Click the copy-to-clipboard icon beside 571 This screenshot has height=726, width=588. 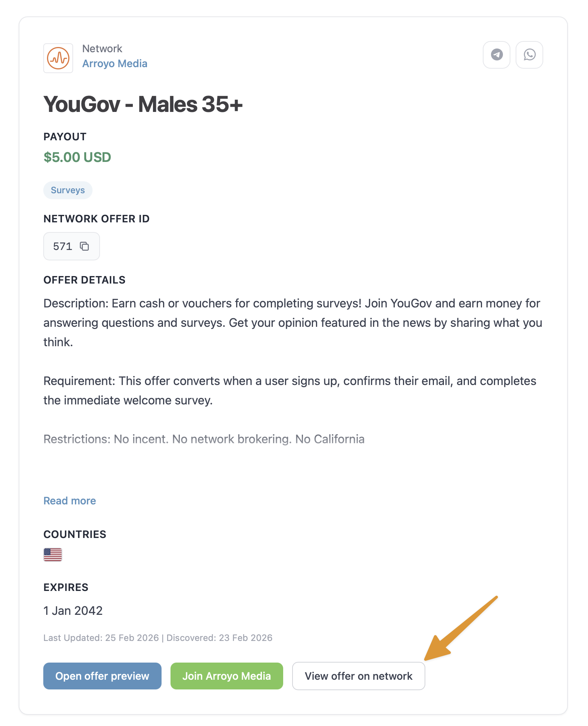click(x=85, y=246)
